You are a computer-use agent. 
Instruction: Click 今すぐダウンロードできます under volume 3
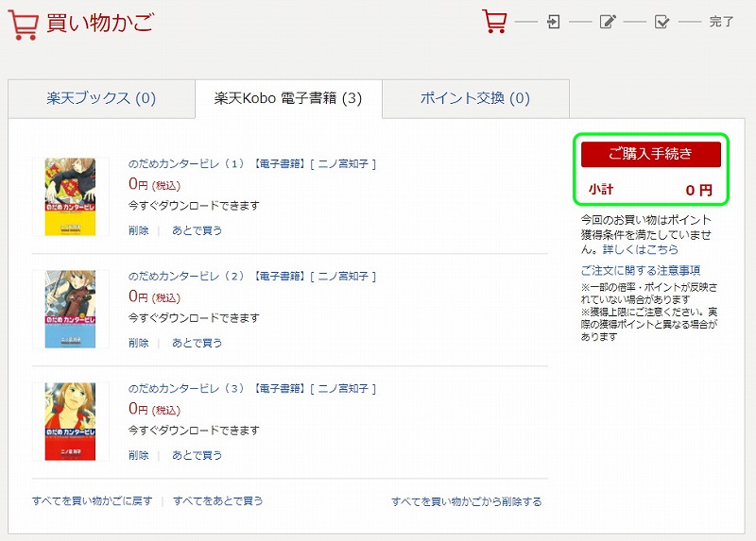[194, 431]
